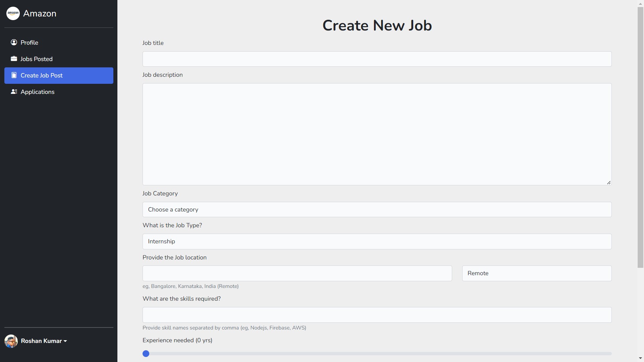The width and height of the screenshot is (644, 362).
Task: Click Roshan Kumar's avatar picture
Action: [x=11, y=341]
